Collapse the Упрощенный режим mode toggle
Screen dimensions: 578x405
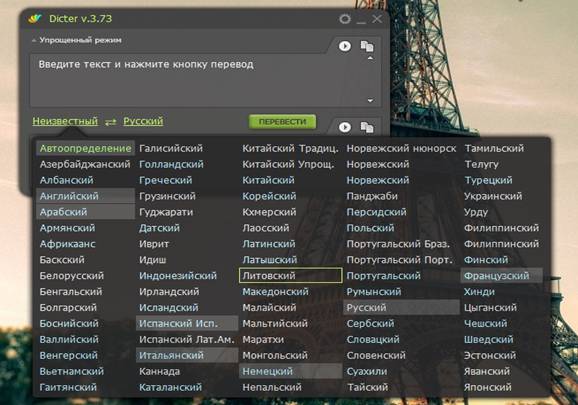tap(77, 40)
